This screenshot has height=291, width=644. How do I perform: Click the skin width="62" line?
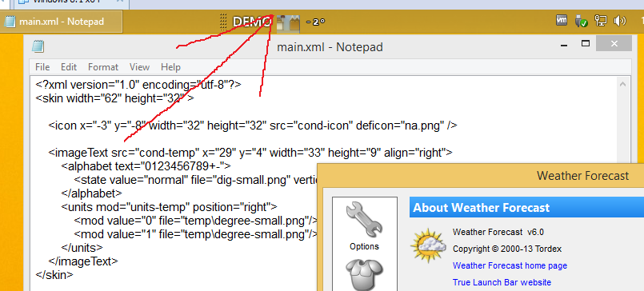coord(114,98)
